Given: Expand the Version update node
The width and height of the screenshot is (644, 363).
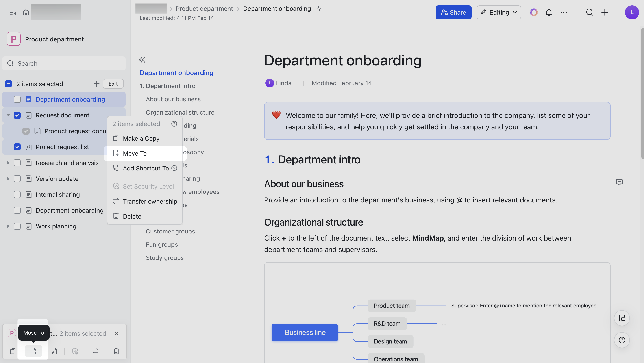Looking at the screenshot, I should click(x=8, y=179).
